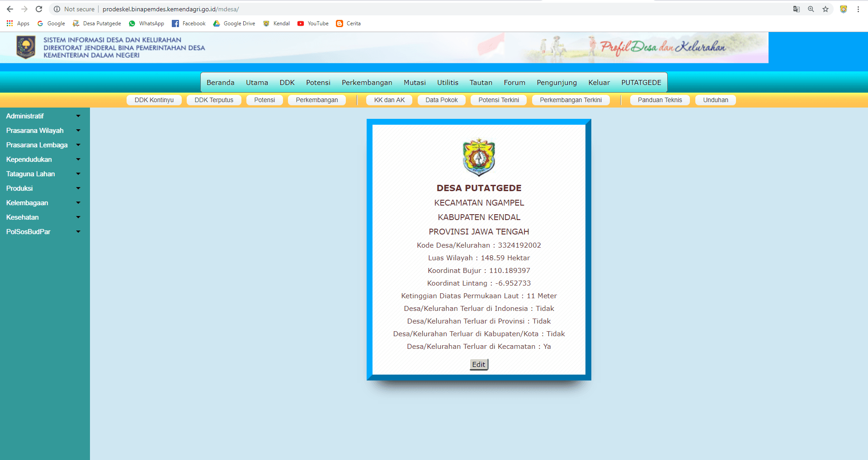Click the browser reload page icon

[39, 9]
